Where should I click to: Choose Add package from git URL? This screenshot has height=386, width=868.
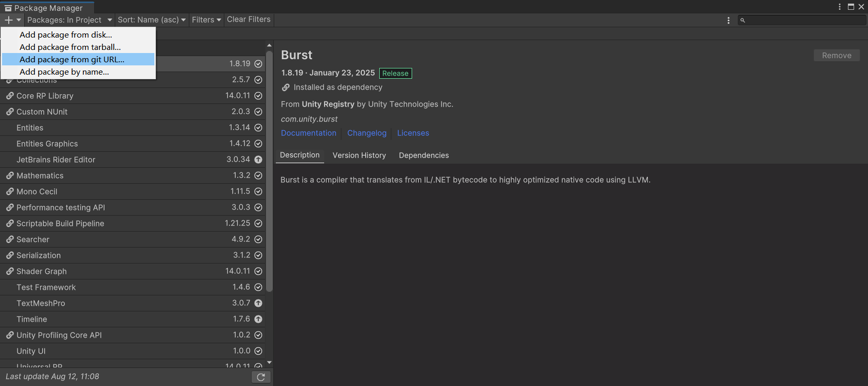tap(78, 59)
